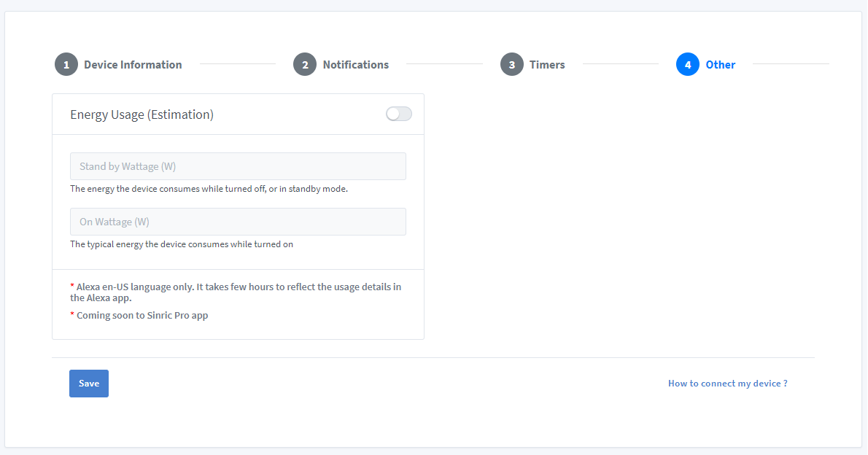
Task: Click the turned on description text
Action: 182,244
